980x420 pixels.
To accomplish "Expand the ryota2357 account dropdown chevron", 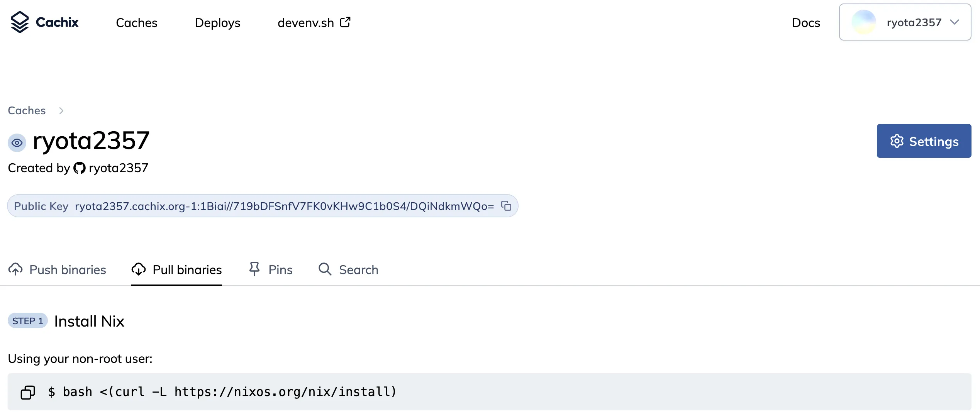I will click(x=955, y=22).
